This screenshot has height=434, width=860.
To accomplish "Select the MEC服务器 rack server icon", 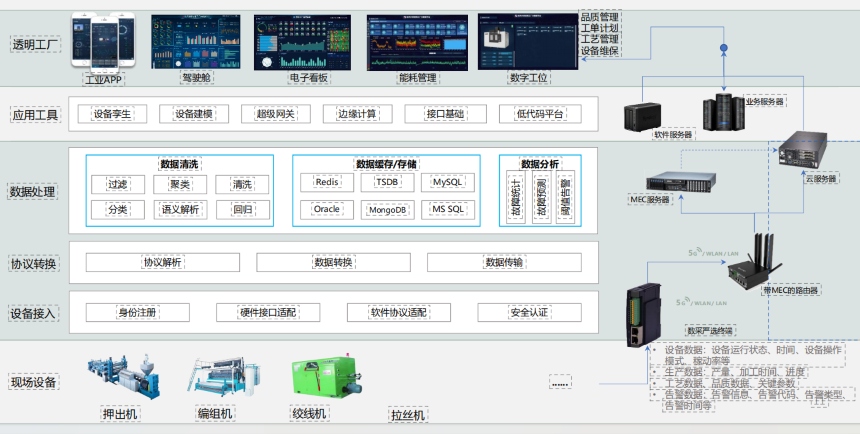I will (x=672, y=183).
